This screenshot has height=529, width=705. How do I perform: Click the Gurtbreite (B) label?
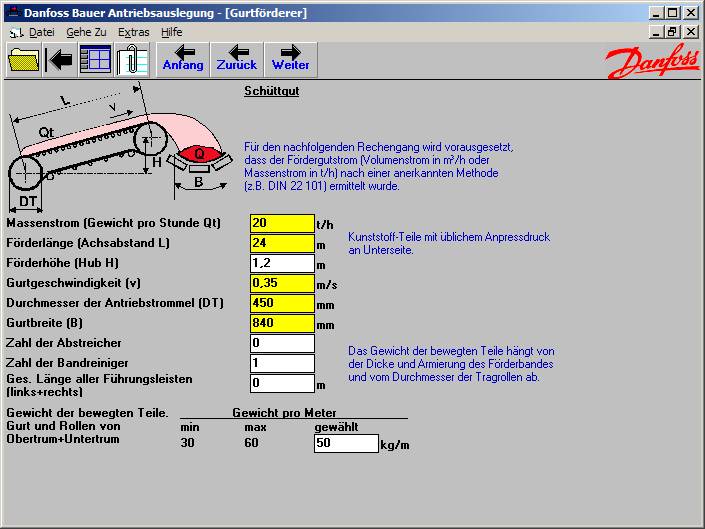45,323
